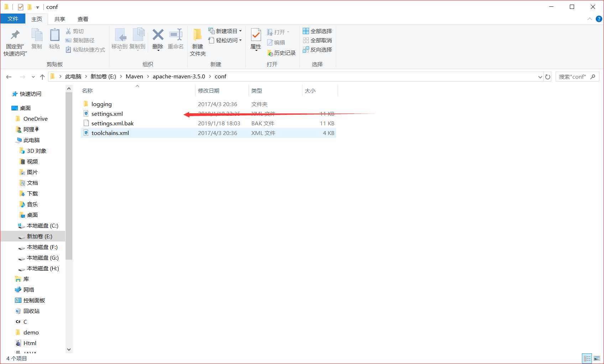Viewport: 604px width, 364px height.
Task: Click 全部选择 select all
Action: click(x=317, y=31)
